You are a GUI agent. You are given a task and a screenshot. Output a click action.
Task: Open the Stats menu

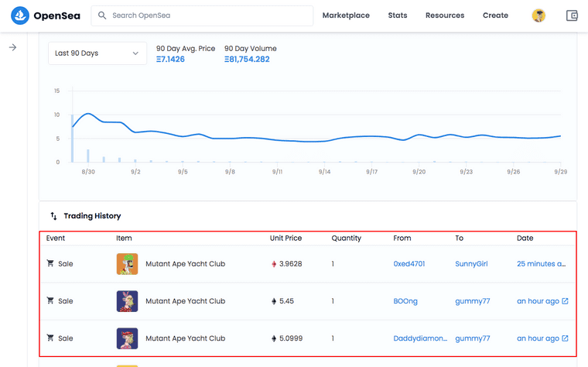coord(398,15)
